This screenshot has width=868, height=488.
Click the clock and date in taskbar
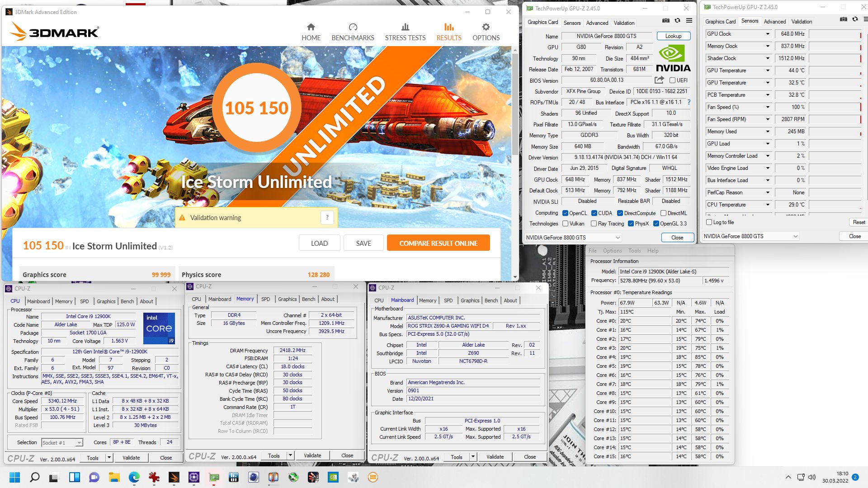[835, 477]
